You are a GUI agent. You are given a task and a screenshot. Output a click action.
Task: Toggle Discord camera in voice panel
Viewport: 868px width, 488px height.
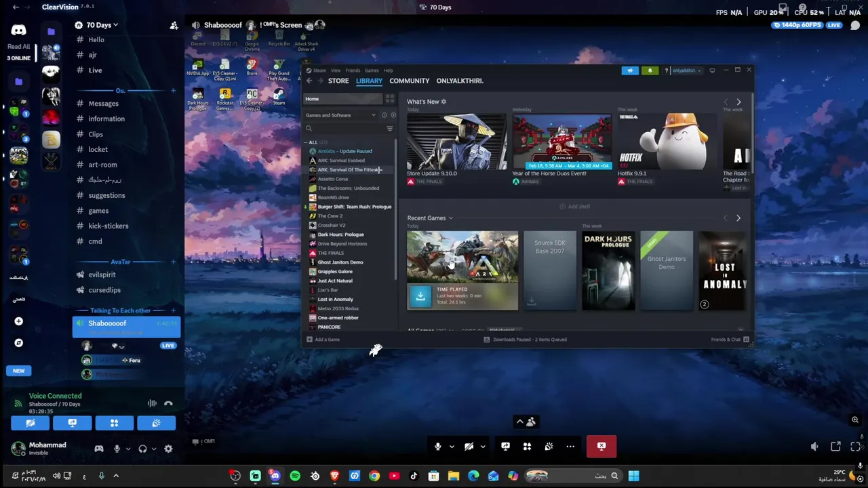coord(30,423)
